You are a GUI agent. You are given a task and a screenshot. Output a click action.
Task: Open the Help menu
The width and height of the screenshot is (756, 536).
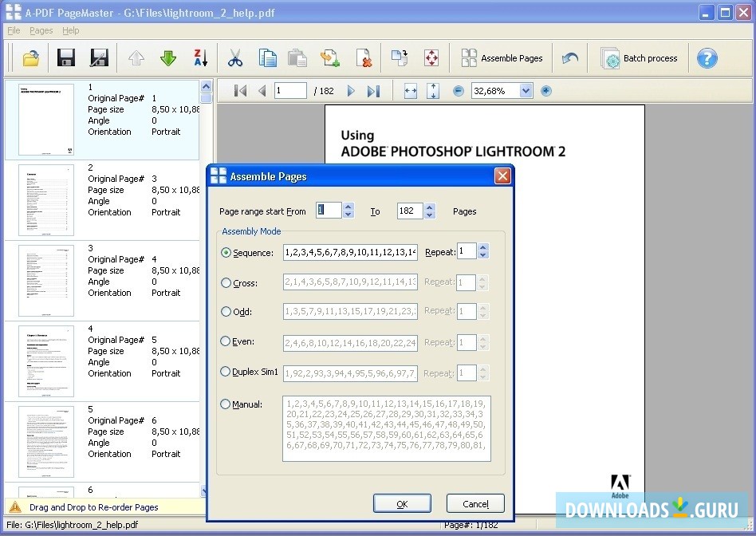[70, 30]
